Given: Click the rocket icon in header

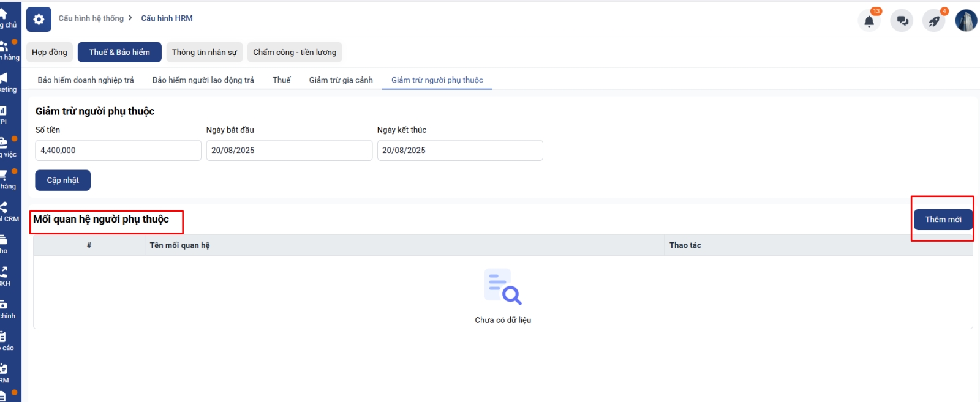Looking at the screenshot, I should 933,21.
